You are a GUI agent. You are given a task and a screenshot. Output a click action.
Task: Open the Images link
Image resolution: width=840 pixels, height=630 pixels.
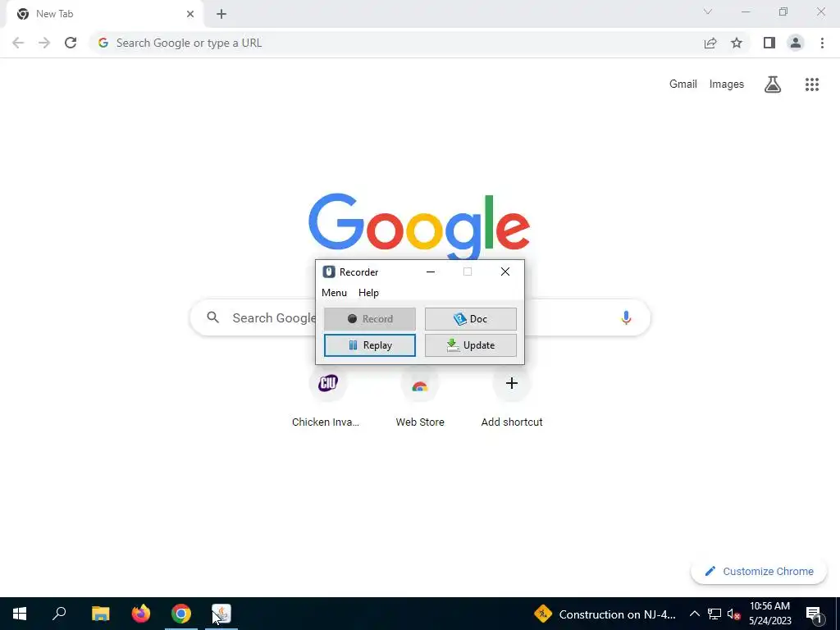coord(727,84)
